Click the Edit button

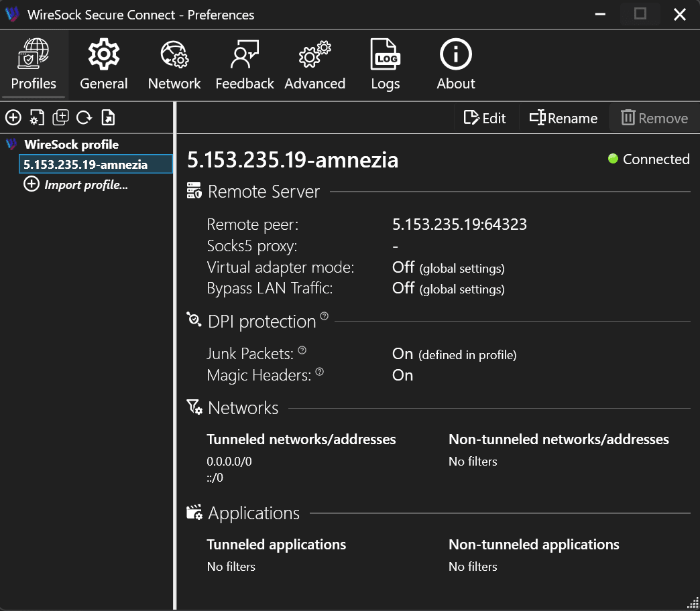coord(485,118)
